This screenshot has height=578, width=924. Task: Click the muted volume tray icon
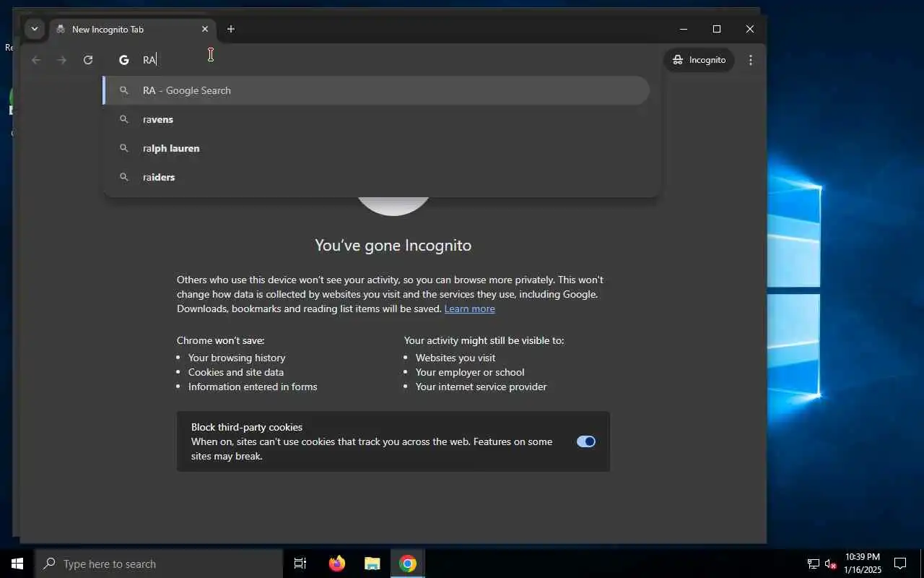click(830, 564)
